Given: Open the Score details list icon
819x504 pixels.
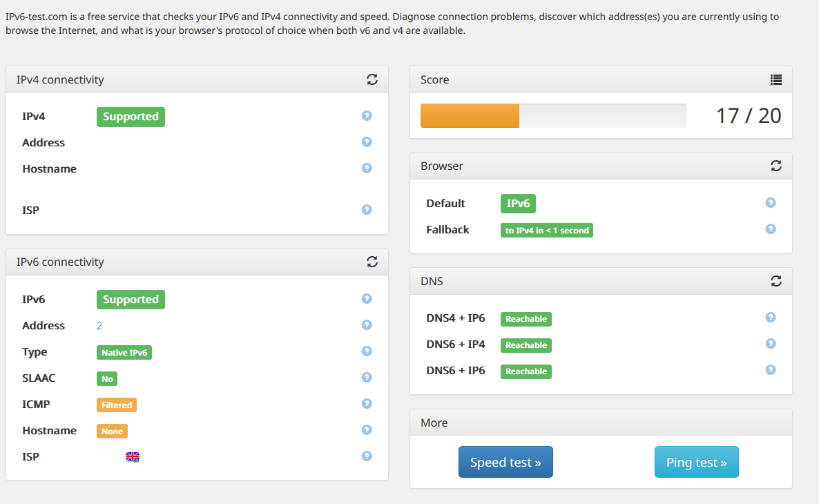Looking at the screenshot, I should tap(776, 79).
